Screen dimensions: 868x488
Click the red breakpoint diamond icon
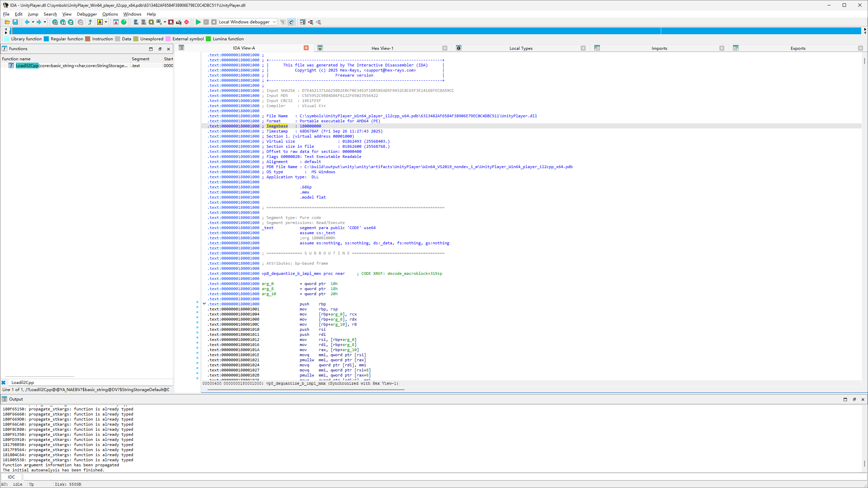click(186, 22)
